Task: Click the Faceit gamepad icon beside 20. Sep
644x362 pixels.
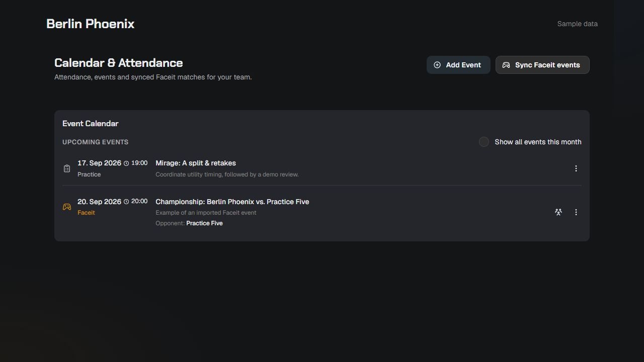Action: tap(67, 207)
